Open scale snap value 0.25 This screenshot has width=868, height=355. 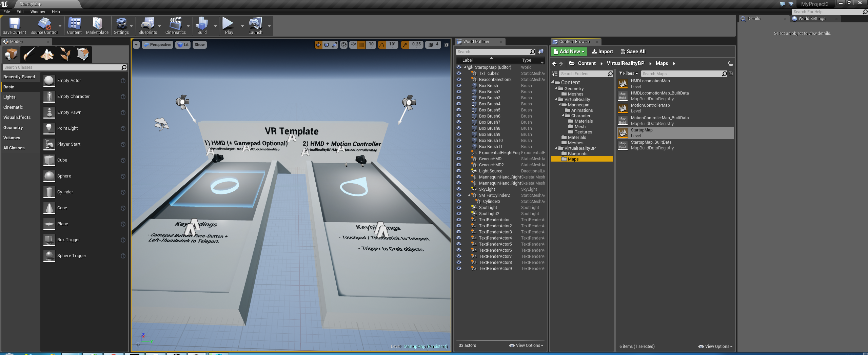416,44
